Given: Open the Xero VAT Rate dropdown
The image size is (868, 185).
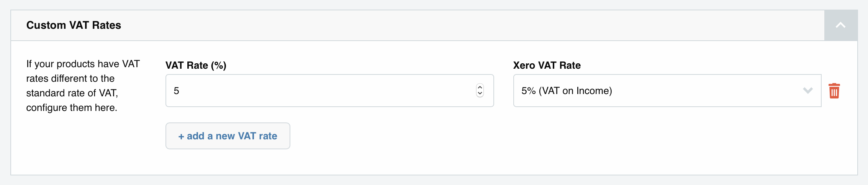Looking at the screenshot, I should (667, 91).
